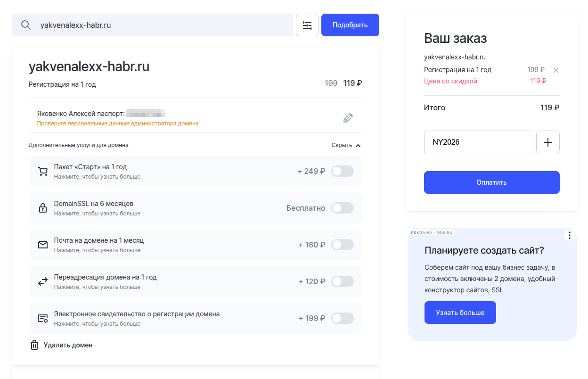Turn on the free DomainSSL toggle

pos(342,208)
